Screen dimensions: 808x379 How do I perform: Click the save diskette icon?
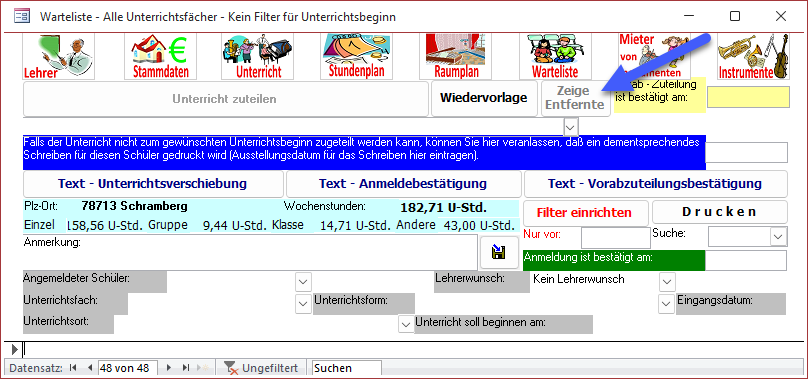pyautogui.click(x=499, y=252)
